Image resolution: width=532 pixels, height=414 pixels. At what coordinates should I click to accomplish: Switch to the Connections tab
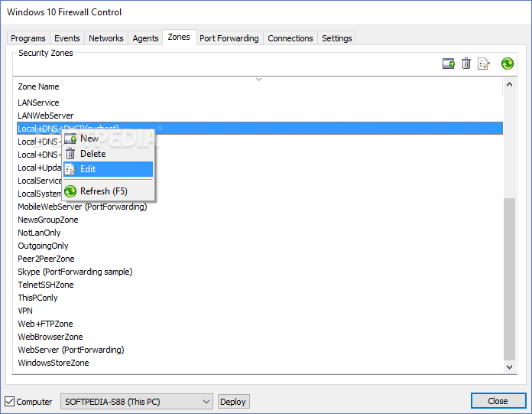click(290, 38)
